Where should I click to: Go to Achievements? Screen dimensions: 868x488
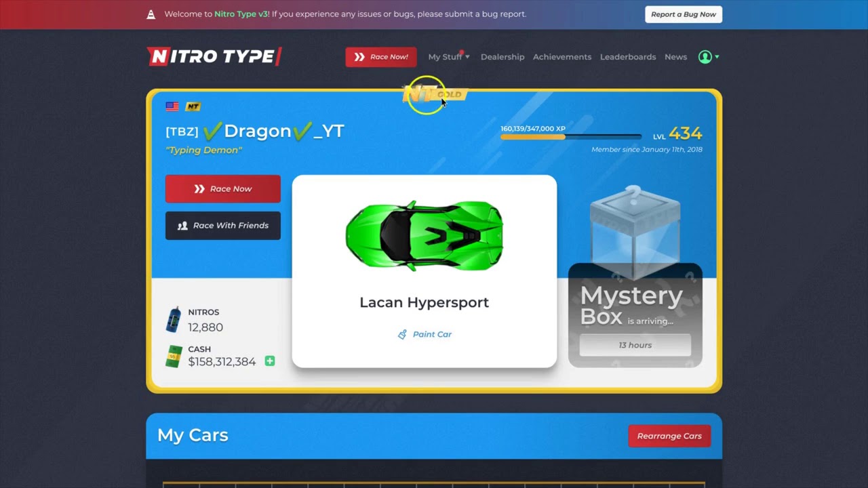562,57
